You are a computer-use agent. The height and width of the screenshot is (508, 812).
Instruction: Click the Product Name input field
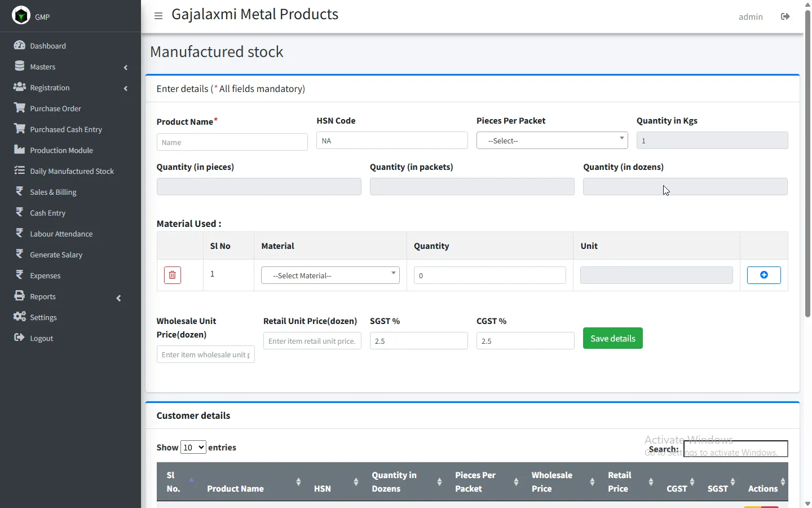tap(232, 142)
